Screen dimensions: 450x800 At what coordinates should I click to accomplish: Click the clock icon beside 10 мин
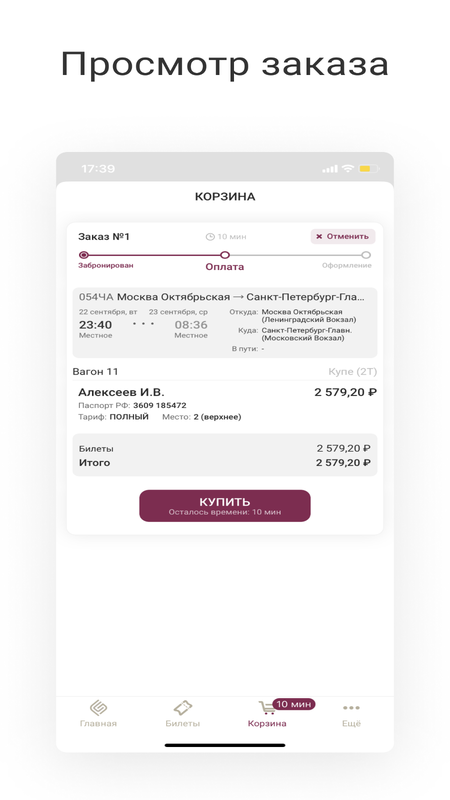coord(210,237)
